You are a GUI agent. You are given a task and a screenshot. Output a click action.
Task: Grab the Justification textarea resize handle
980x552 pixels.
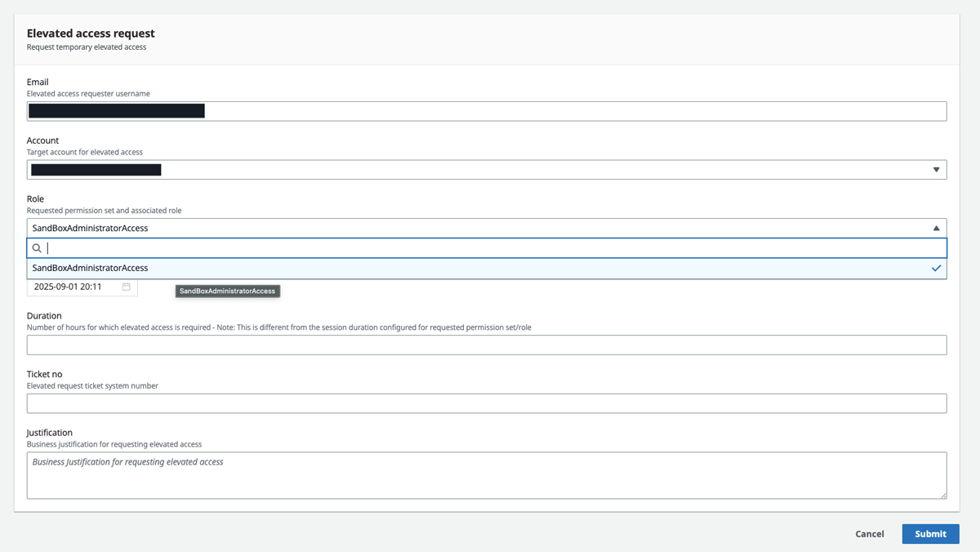tap(942, 495)
